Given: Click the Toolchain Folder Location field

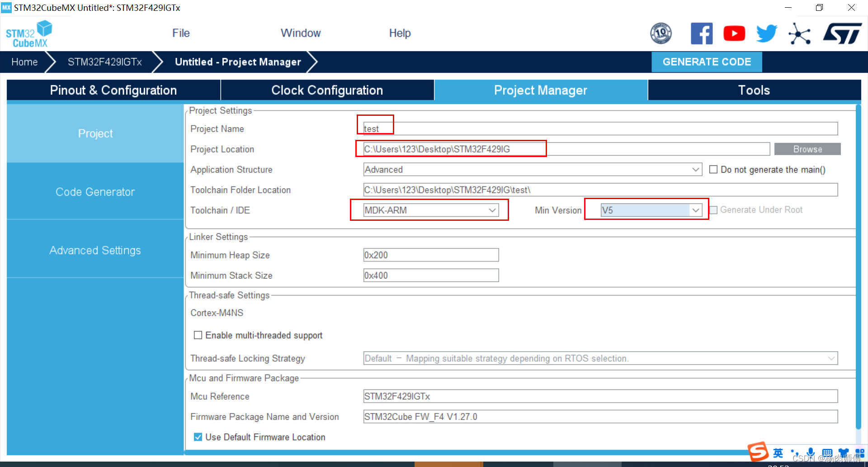Looking at the screenshot, I should click(600, 190).
